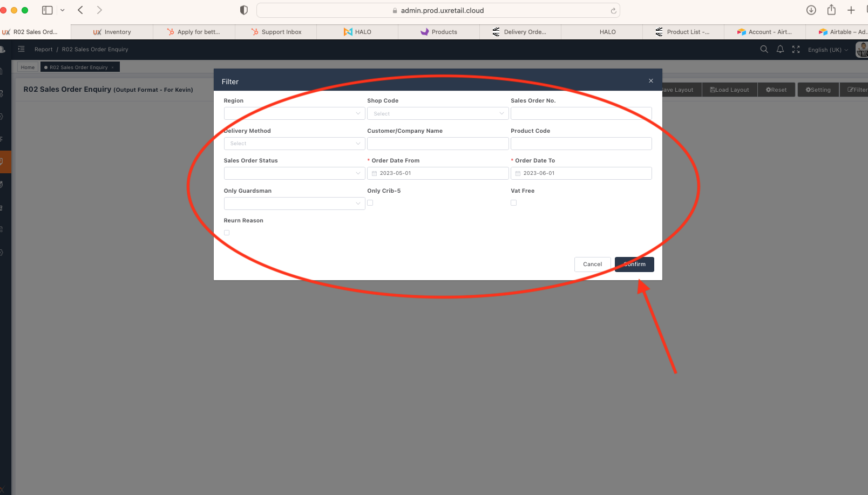868x495 pixels.
Task: Switch to the Inventory browser tab
Action: [112, 32]
